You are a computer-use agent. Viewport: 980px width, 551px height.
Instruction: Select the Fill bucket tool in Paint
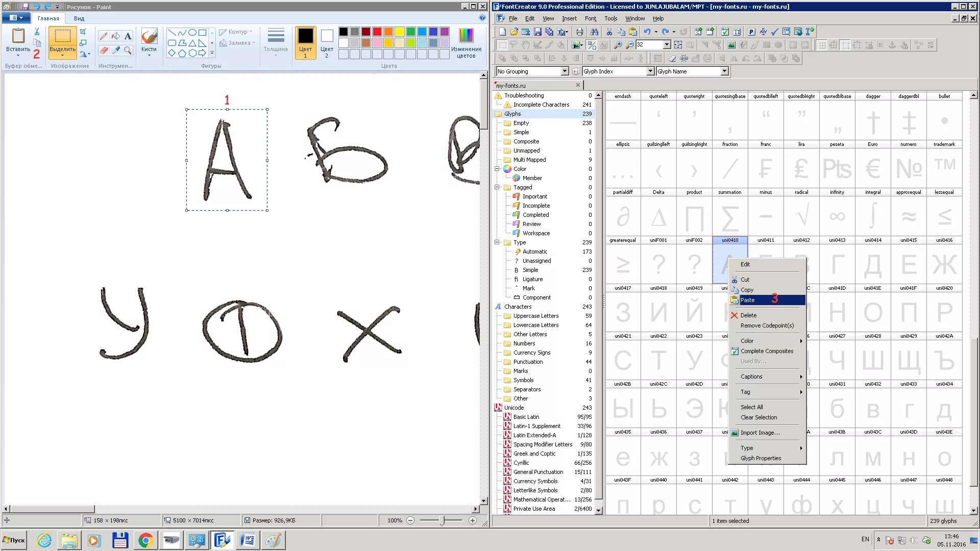[x=116, y=36]
